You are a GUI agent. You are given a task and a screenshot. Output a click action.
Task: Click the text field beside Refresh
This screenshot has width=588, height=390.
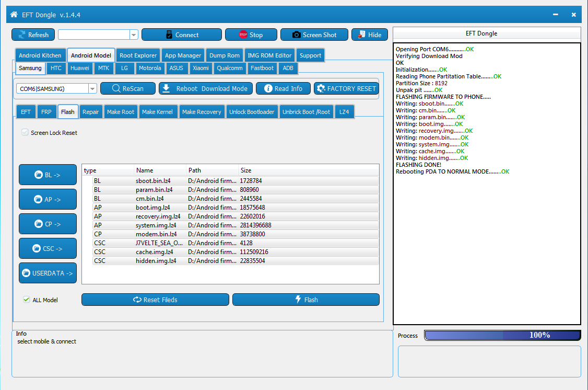[94, 35]
